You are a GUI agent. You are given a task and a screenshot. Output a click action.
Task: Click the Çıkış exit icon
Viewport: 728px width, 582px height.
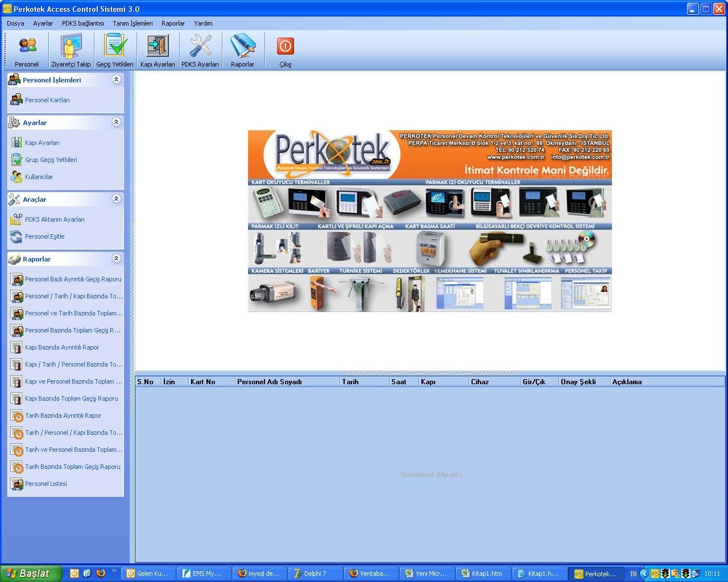[284, 50]
